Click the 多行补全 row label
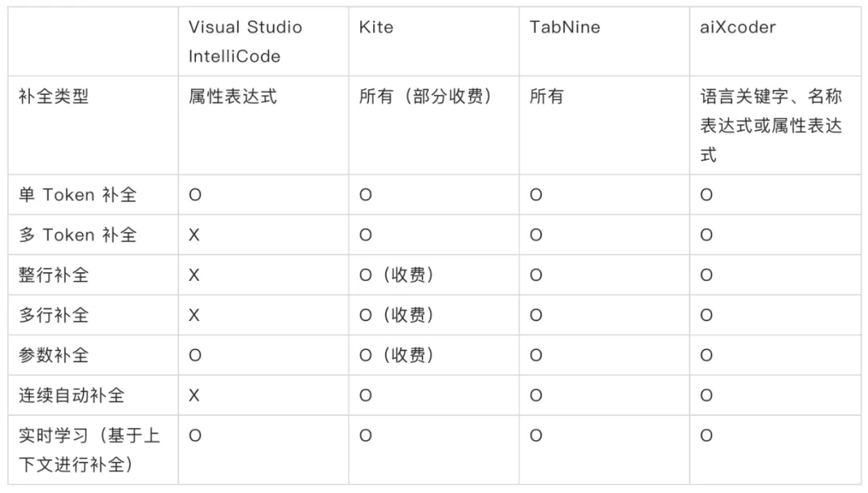The height and width of the screenshot is (493, 868). (54, 315)
